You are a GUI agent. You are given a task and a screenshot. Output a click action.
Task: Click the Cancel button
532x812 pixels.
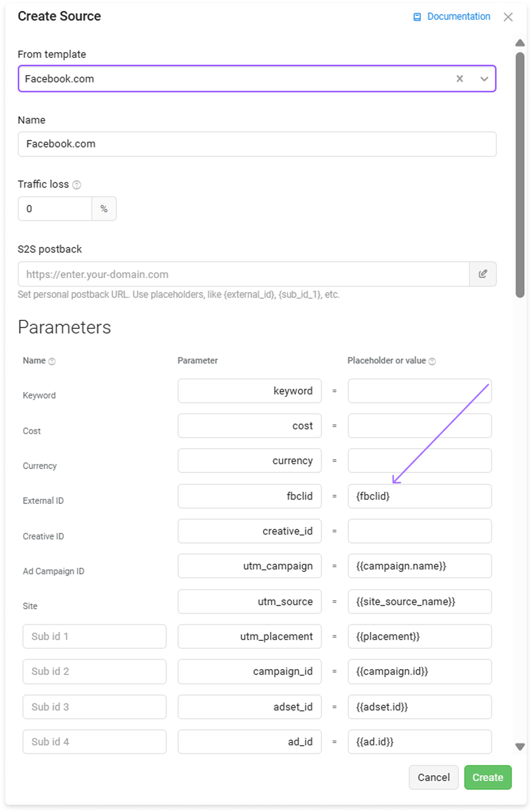pyautogui.click(x=433, y=777)
